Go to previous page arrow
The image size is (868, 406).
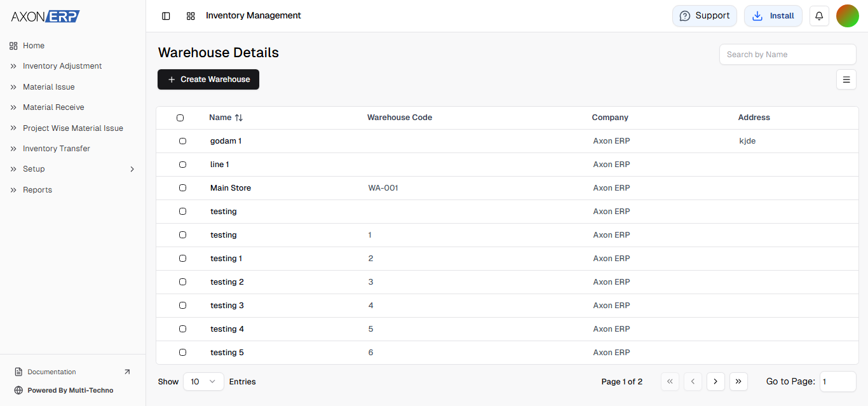[x=693, y=381]
